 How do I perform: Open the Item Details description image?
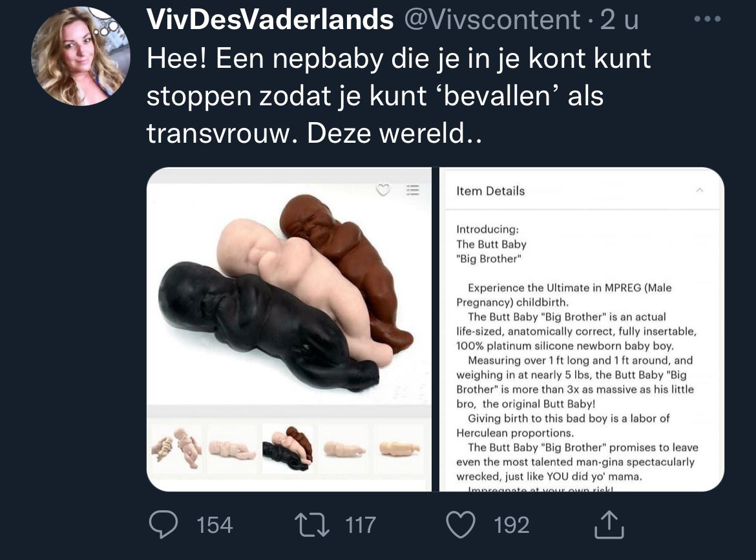582,329
